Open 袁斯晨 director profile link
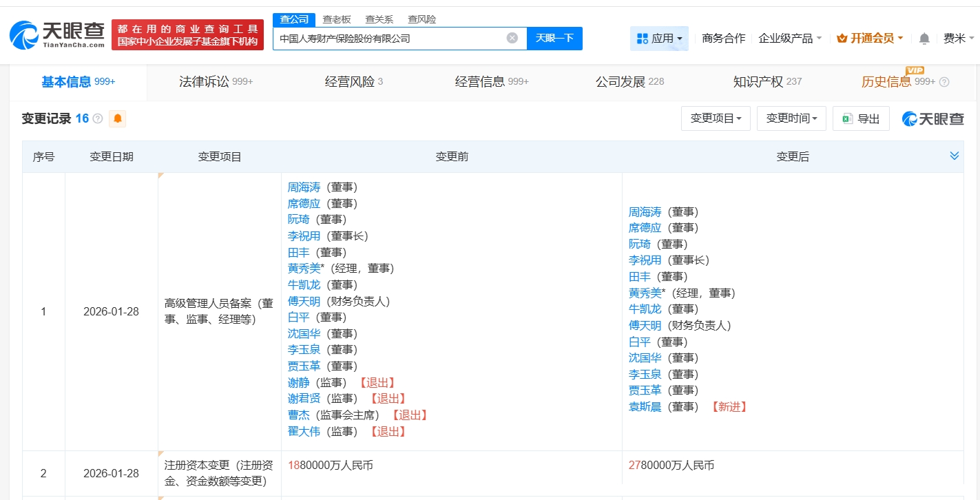Image resolution: width=980 pixels, height=500 pixels. 645,406
